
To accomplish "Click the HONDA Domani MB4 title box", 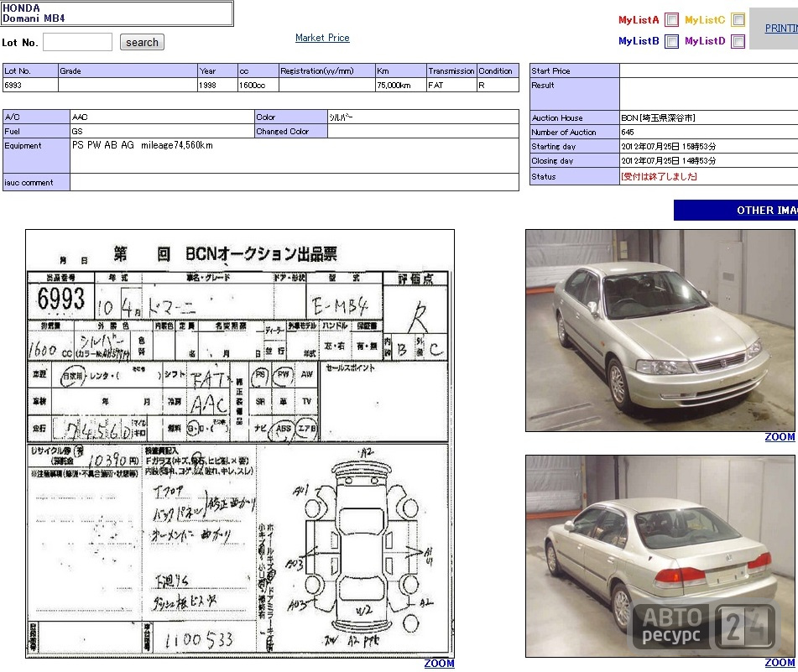I will tap(117, 13).
